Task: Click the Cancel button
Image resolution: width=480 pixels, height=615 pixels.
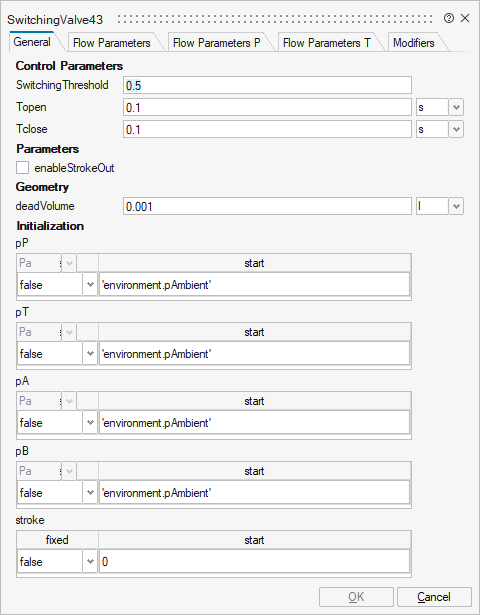Action: point(434,597)
